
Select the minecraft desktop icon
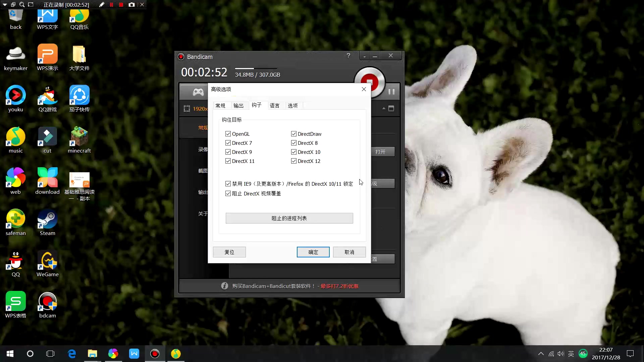point(79,140)
